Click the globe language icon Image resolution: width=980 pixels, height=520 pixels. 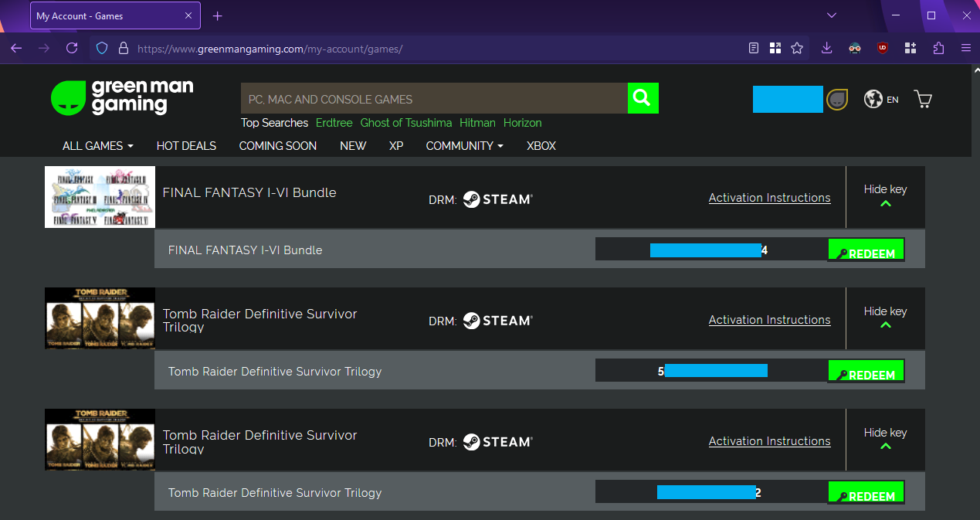[x=873, y=99]
